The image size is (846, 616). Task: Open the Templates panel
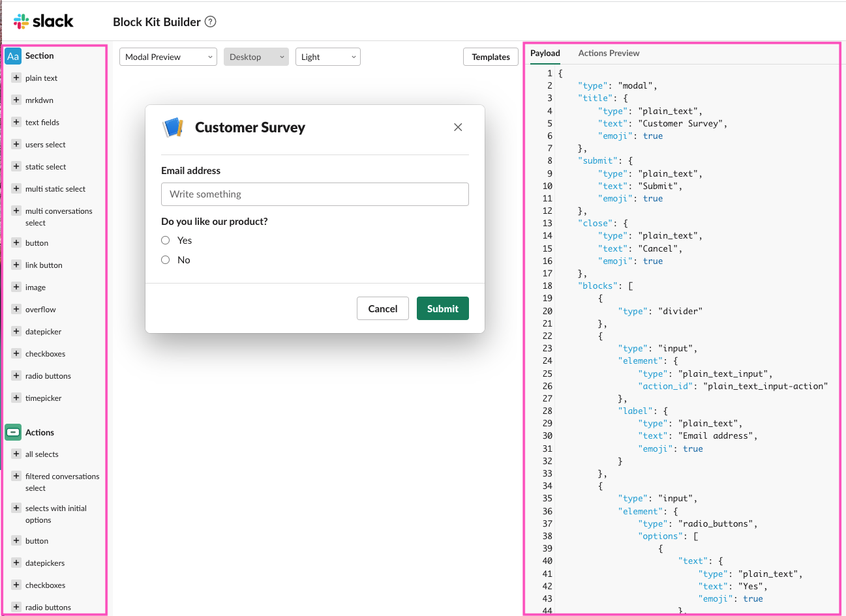(x=491, y=57)
